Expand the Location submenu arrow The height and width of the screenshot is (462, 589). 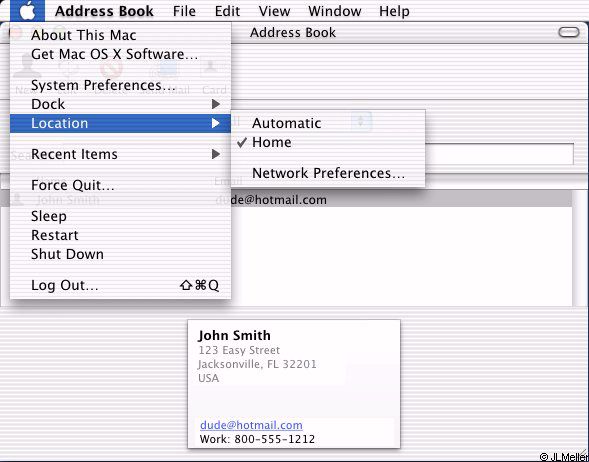[x=215, y=123]
